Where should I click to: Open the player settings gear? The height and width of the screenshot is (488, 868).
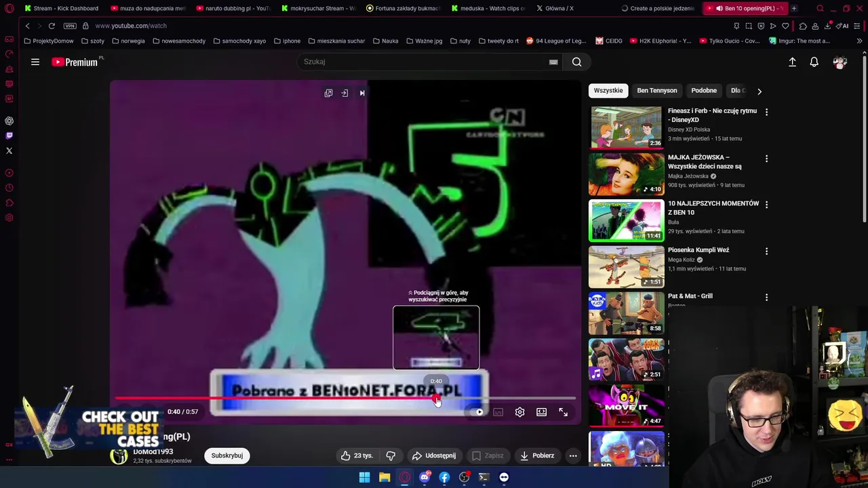[x=519, y=412]
